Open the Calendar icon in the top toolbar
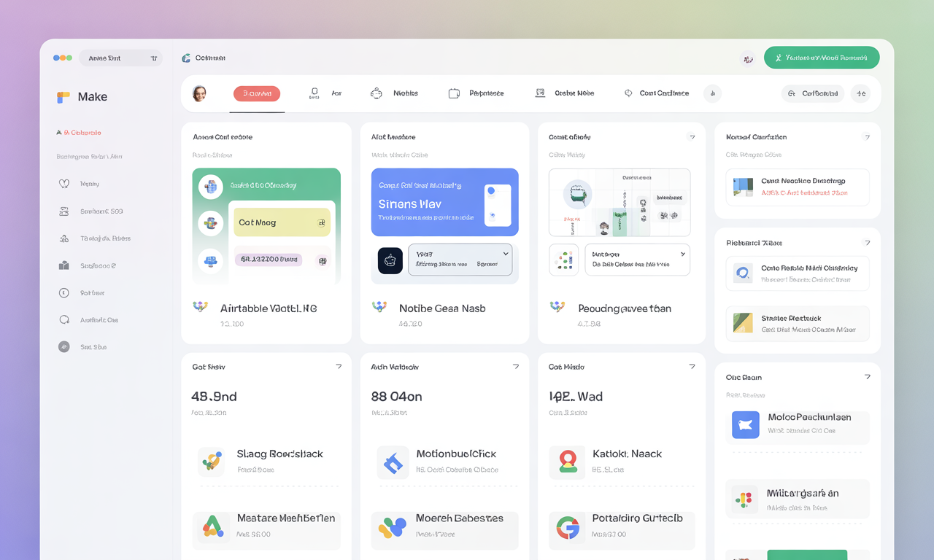 (x=539, y=93)
